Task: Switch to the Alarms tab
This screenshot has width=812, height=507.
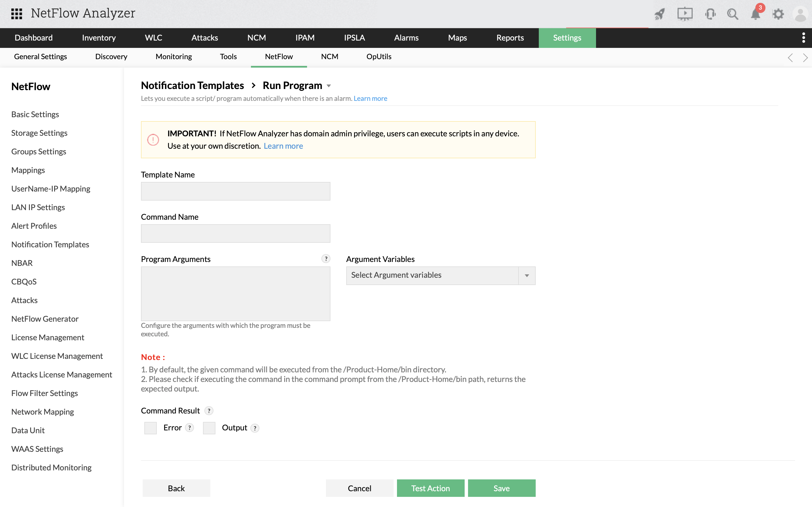Action: pos(406,37)
